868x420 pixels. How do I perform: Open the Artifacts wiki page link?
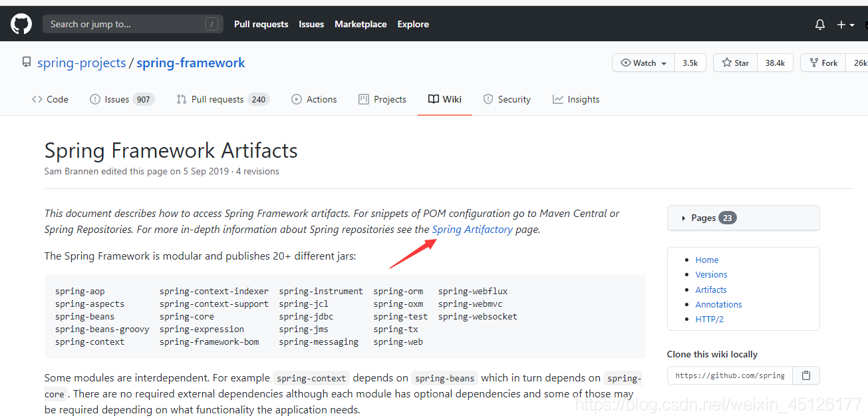[x=711, y=290]
